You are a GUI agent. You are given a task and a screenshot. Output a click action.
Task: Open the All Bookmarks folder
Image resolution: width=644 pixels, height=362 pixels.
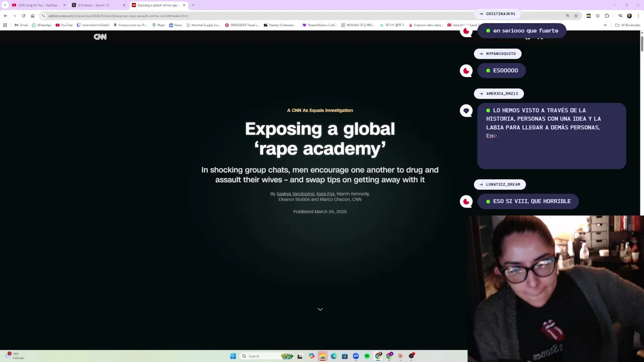pyautogui.click(x=627, y=25)
